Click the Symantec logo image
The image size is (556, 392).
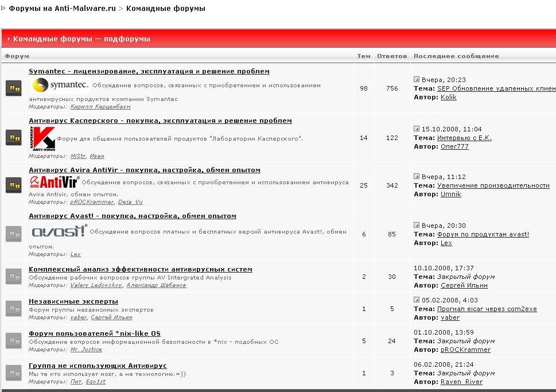(x=60, y=85)
